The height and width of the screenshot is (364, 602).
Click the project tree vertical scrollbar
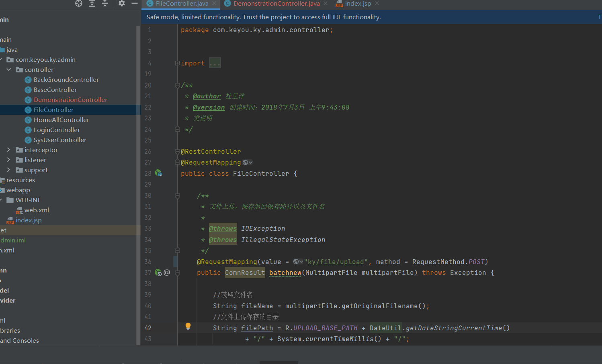[x=138, y=185]
